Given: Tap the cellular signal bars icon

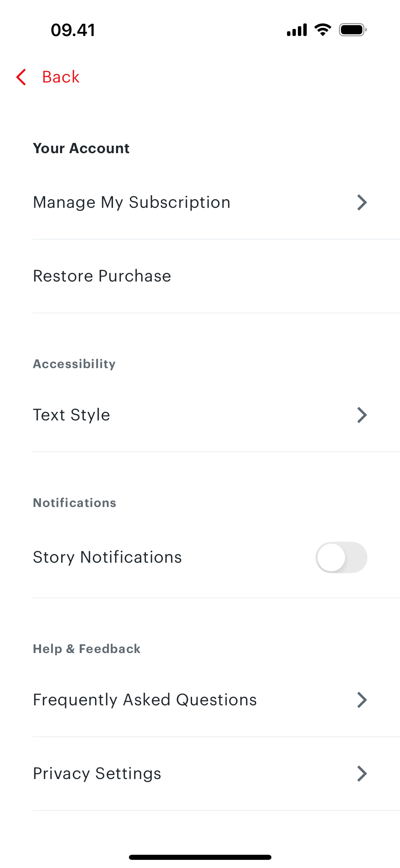Looking at the screenshot, I should coord(297,30).
